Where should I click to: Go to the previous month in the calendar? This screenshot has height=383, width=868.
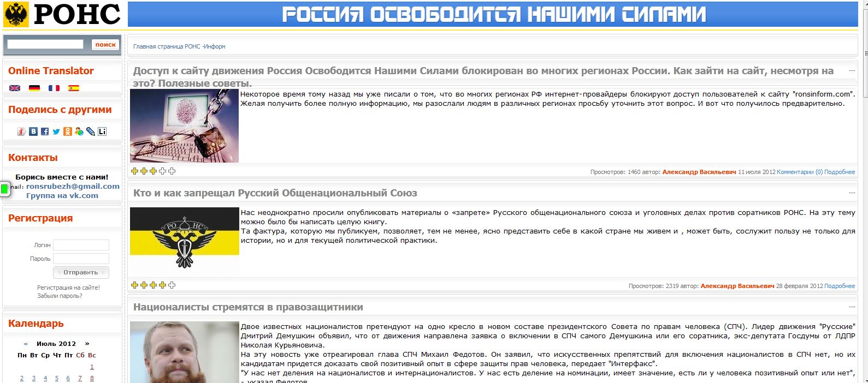coord(26,344)
